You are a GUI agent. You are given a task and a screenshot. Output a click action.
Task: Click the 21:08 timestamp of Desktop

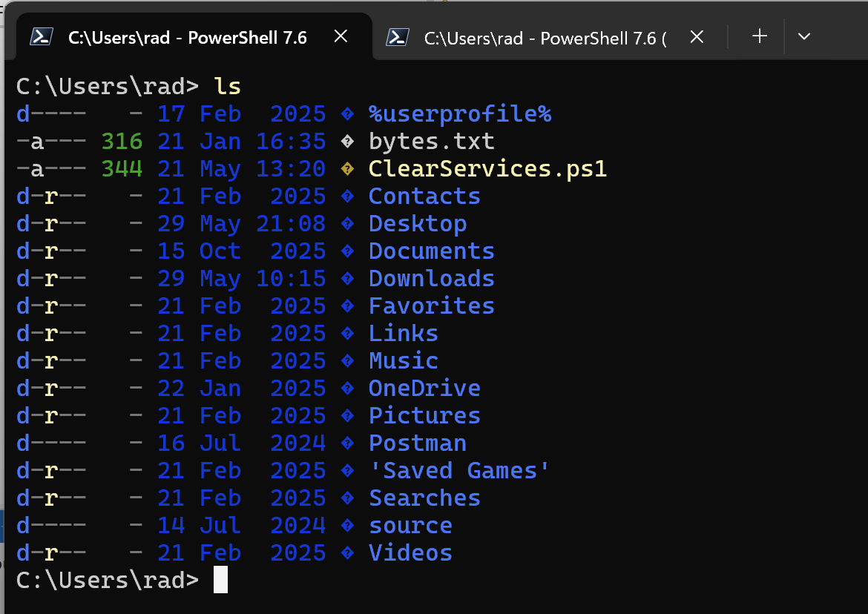[x=291, y=224]
